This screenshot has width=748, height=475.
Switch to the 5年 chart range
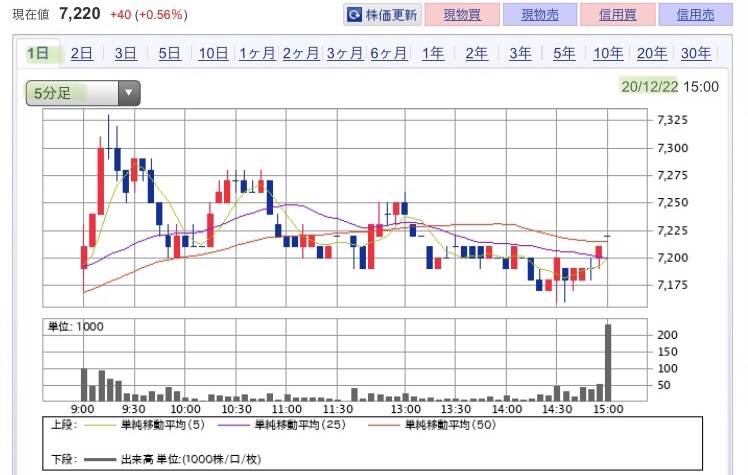click(x=564, y=53)
